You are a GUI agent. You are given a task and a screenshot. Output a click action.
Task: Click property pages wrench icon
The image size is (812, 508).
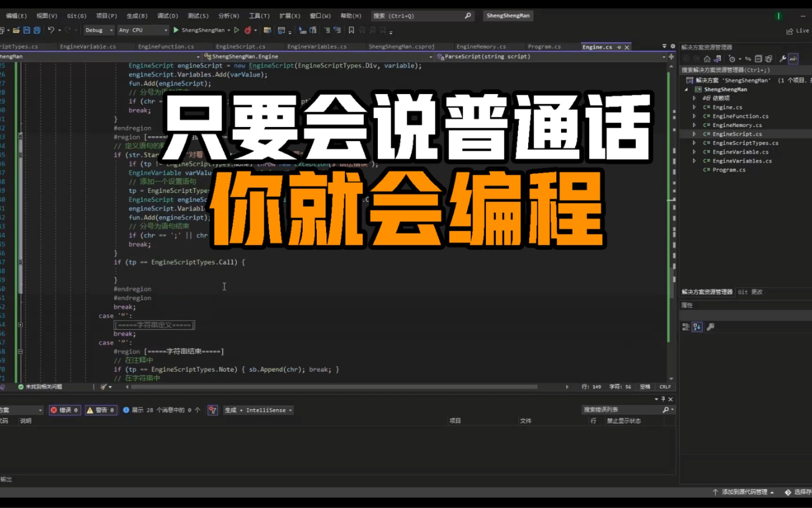click(710, 327)
